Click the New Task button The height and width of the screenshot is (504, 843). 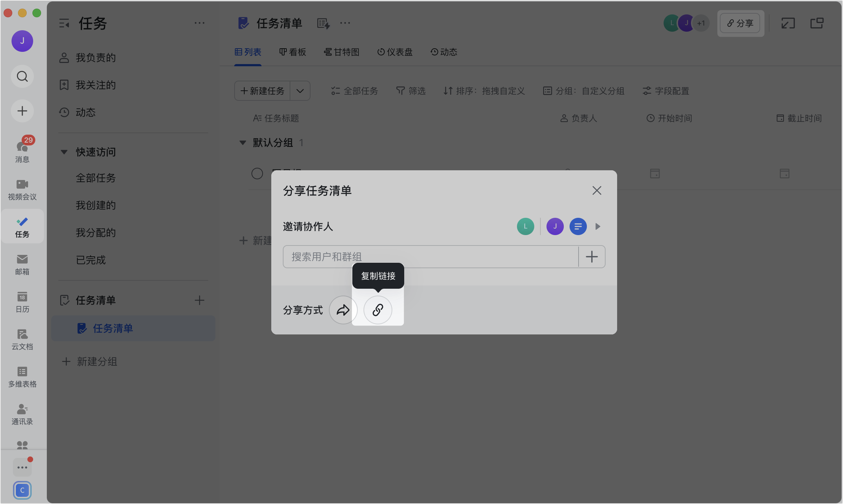point(262,91)
